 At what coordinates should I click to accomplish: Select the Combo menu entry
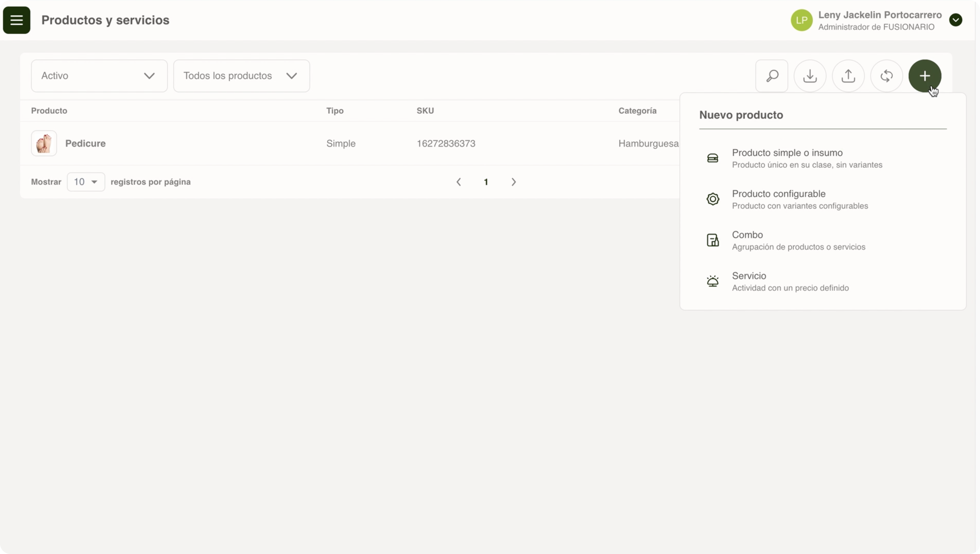click(747, 235)
